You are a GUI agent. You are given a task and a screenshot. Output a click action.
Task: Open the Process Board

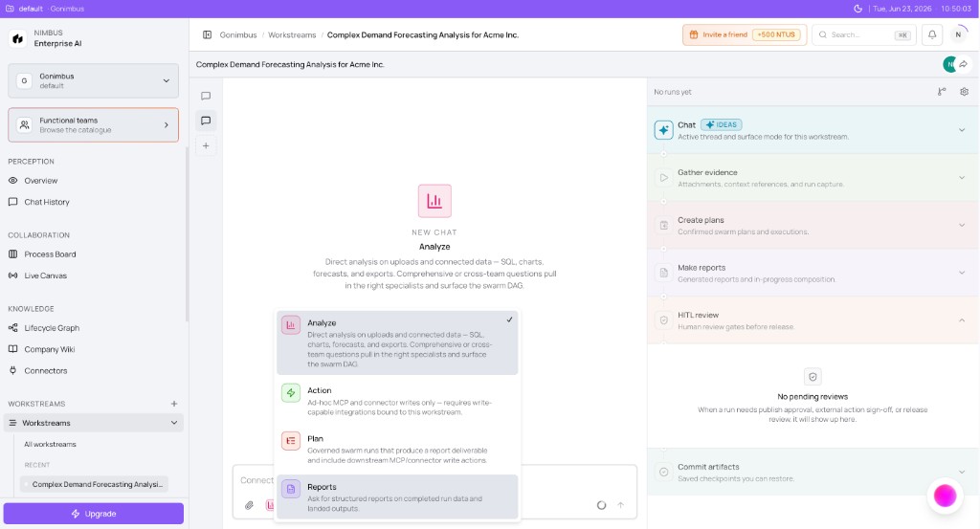coord(50,254)
